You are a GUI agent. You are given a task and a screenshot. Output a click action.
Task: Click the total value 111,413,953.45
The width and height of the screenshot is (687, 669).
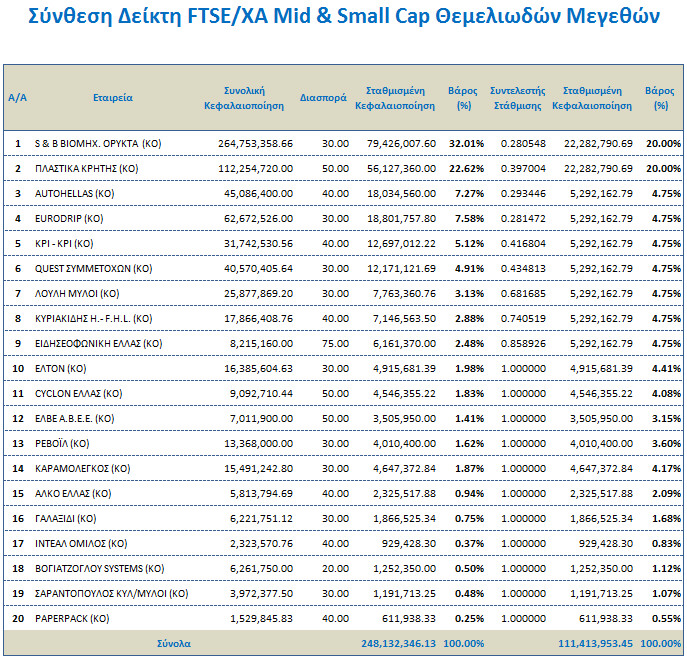coord(594,643)
